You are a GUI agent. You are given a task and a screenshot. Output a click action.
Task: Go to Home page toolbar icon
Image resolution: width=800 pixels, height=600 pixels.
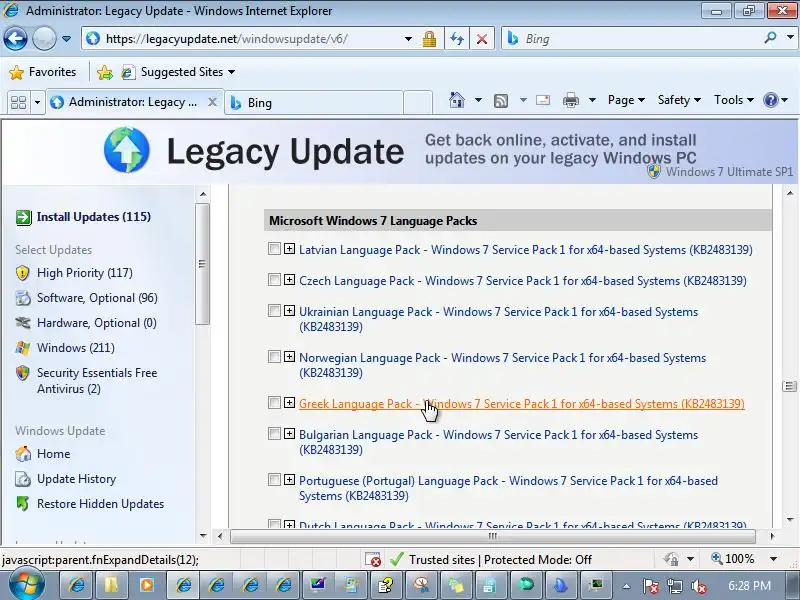point(457,100)
